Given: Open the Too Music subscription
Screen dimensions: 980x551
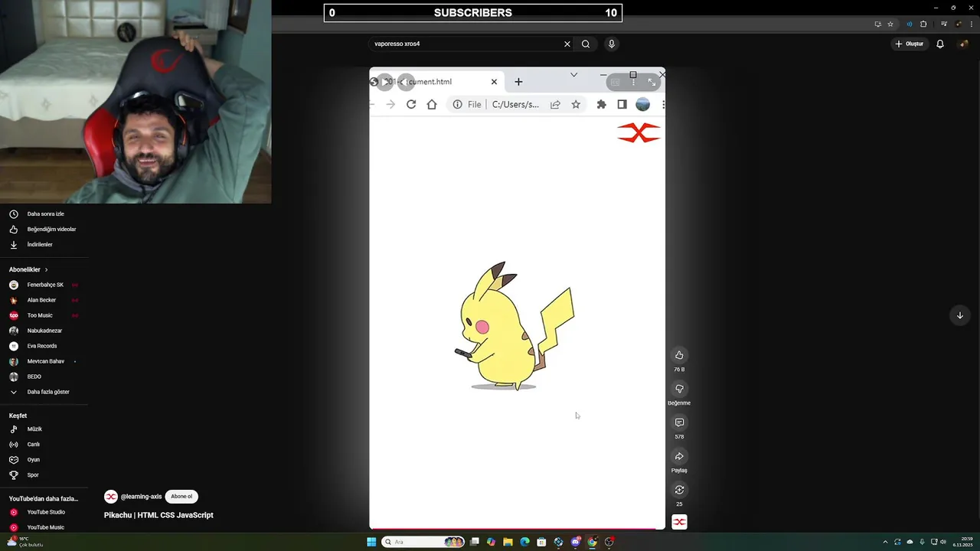Looking at the screenshot, I should (x=44, y=315).
